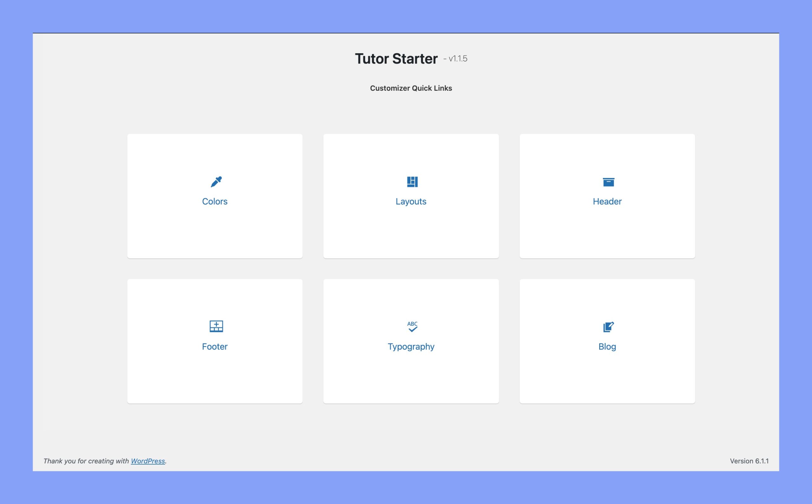Click the Tutor Starter heading
The width and height of the screenshot is (812, 504).
pos(396,59)
